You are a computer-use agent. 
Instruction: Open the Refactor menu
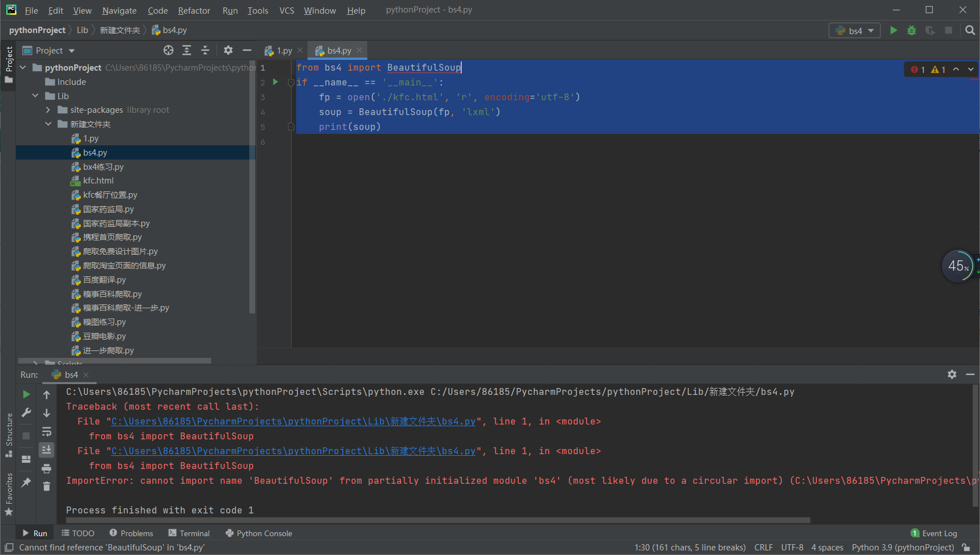(x=194, y=10)
